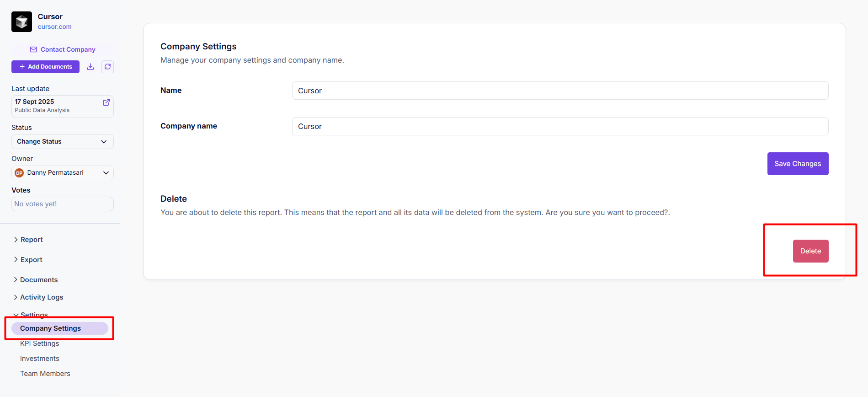Click the download icon beside Add Documents
Viewport: 868px width, 397px height.
tap(91, 67)
